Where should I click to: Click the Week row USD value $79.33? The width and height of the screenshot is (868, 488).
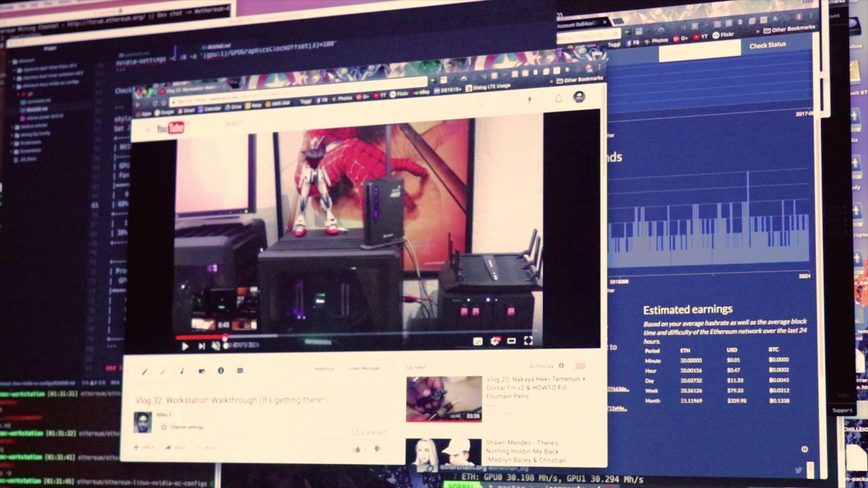click(735, 390)
